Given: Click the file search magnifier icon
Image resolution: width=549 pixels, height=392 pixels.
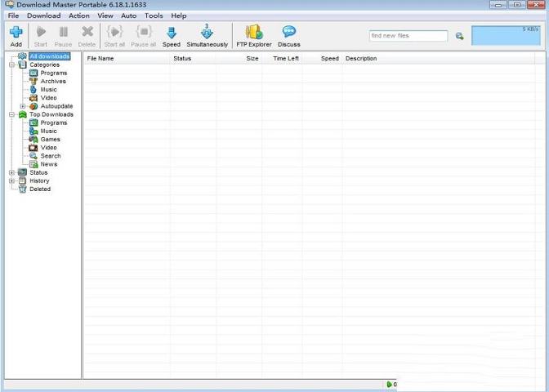Looking at the screenshot, I should point(459,36).
